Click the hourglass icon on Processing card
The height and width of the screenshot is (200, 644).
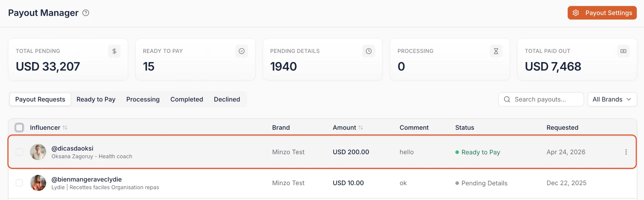tap(496, 51)
